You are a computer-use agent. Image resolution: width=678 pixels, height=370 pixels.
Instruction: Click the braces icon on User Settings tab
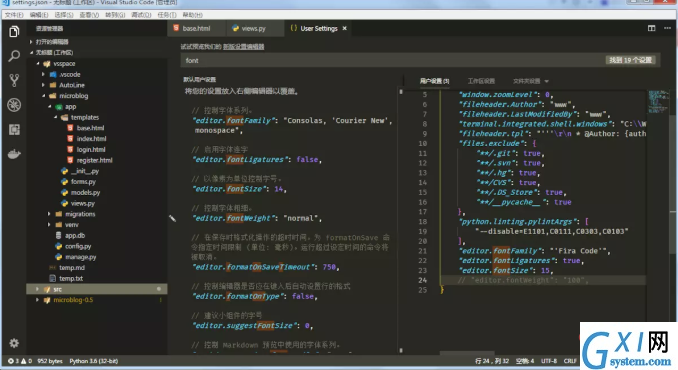(294, 28)
